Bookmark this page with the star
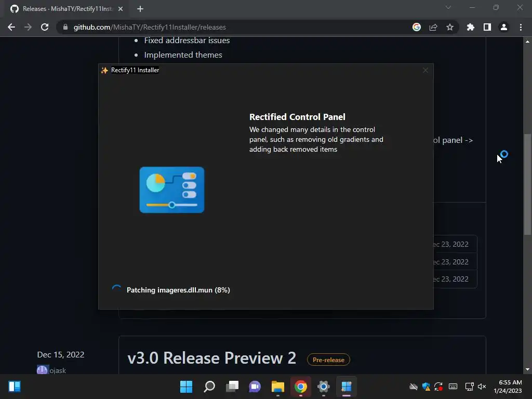The image size is (532, 399). pyautogui.click(x=450, y=27)
